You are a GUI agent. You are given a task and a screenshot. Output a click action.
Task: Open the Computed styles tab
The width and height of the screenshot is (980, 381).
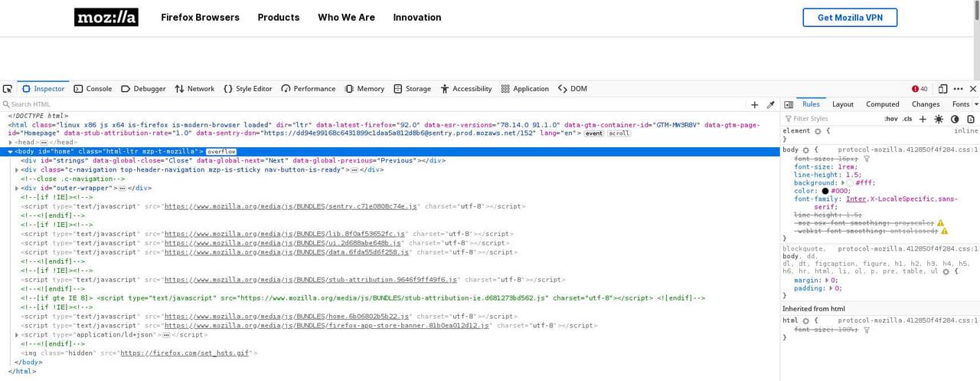[x=882, y=104]
